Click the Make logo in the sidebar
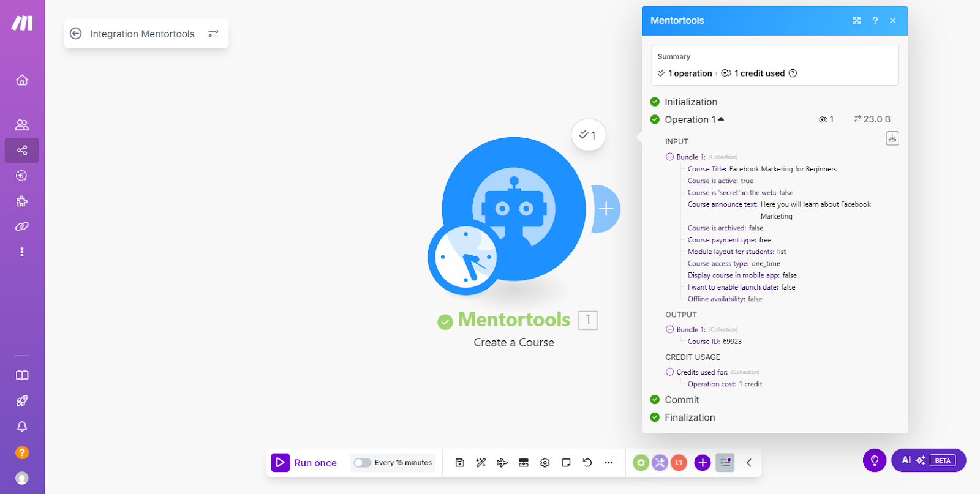Viewport: 980px width, 494px height. (x=22, y=23)
